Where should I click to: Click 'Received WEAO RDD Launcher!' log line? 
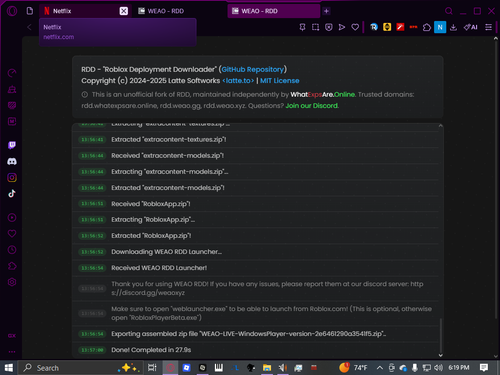pos(256,268)
